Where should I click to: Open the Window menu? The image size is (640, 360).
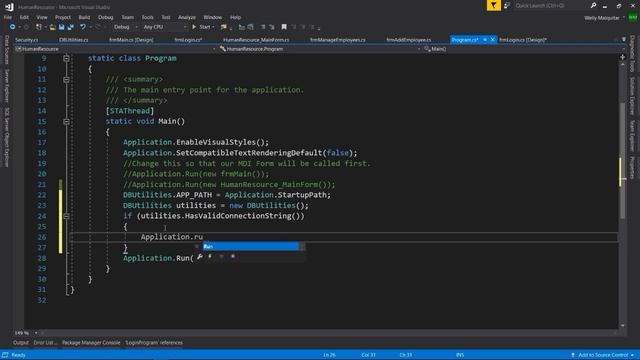coord(213,17)
